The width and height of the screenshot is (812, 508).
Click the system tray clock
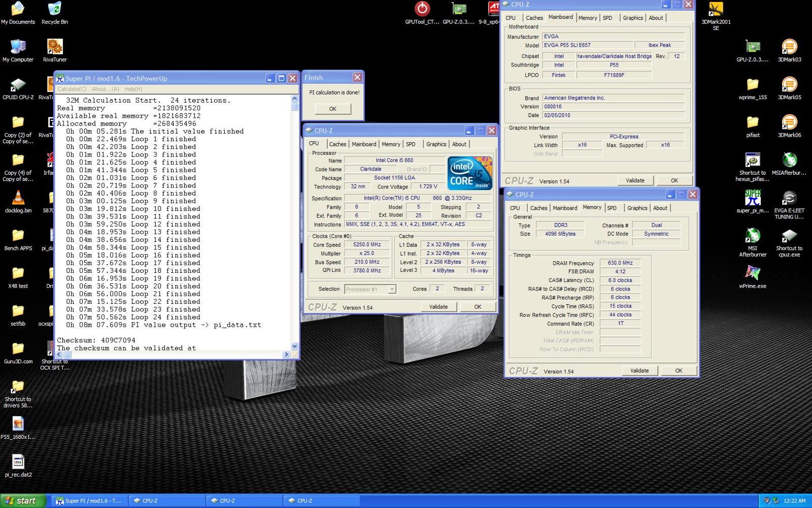click(794, 501)
